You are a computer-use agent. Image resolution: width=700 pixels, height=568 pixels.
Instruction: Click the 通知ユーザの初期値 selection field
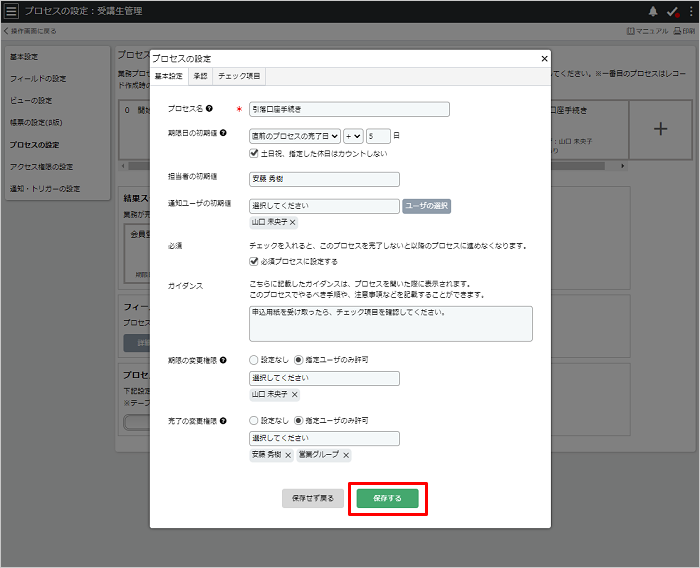tap(324, 206)
